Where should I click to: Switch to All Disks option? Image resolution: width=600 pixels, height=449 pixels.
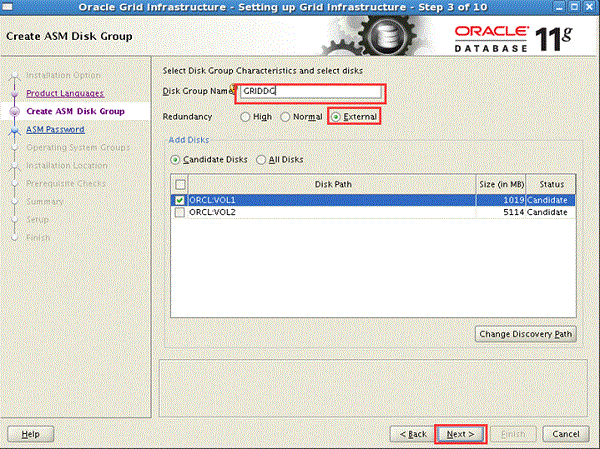tap(261, 160)
